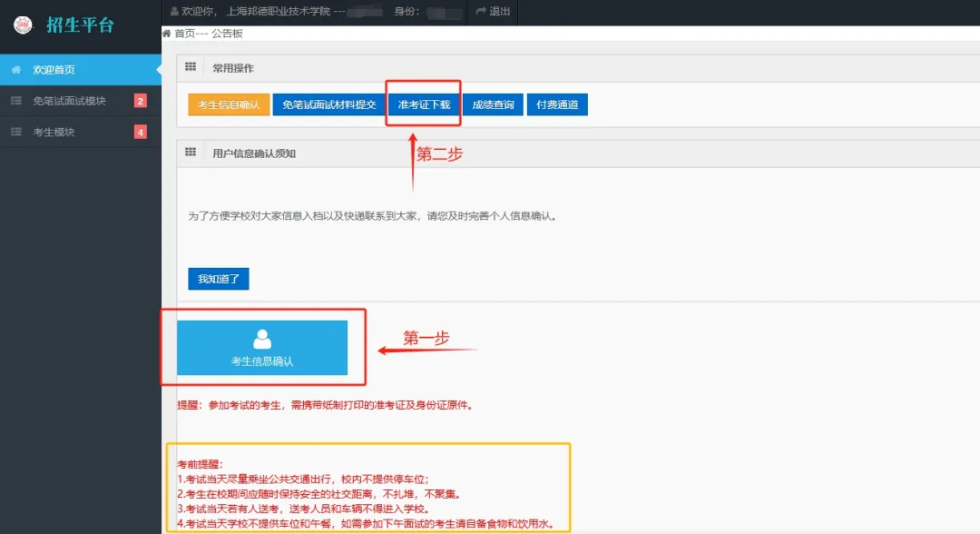Open 成绩查询 score lookup
This screenshot has width=980, height=534.
[x=493, y=104]
